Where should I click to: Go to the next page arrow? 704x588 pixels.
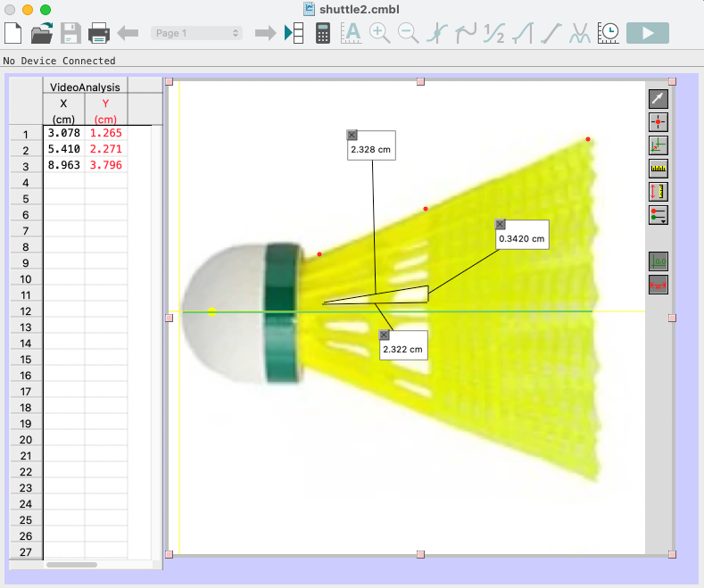(x=265, y=33)
